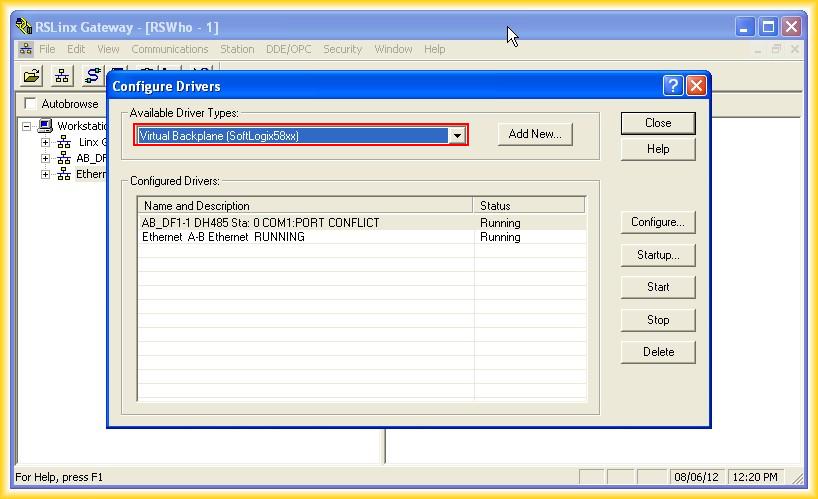Click the Open folder toolbar icon
The height and width of the screenshot is (499, 818).
(x=32, y=76)
